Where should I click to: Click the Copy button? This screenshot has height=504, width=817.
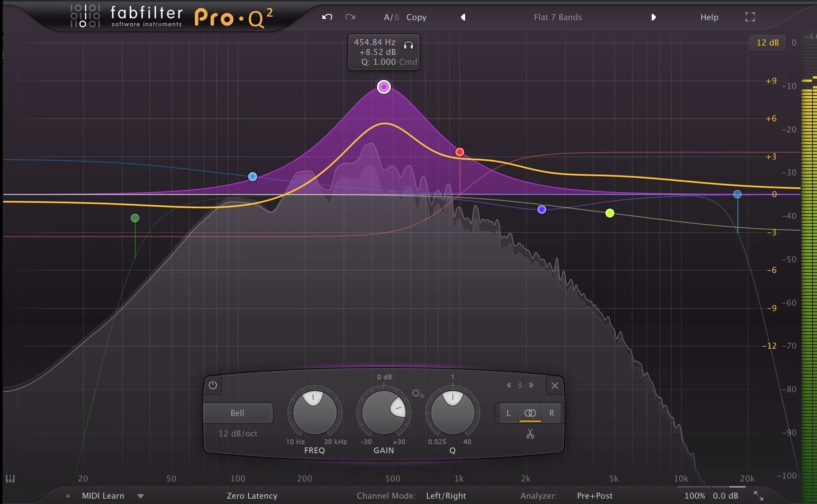coord(416,17)
